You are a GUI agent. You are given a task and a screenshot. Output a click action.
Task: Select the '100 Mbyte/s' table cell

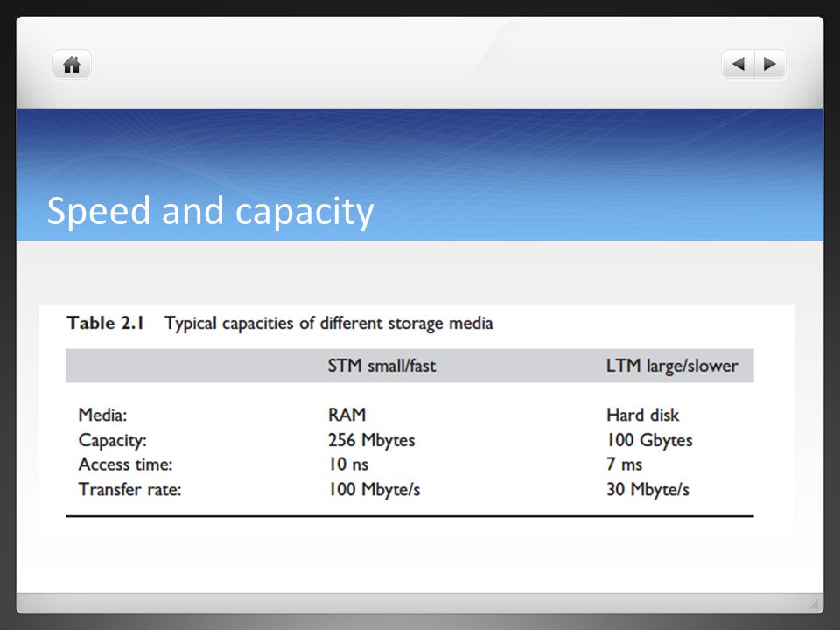coord(374,489)
